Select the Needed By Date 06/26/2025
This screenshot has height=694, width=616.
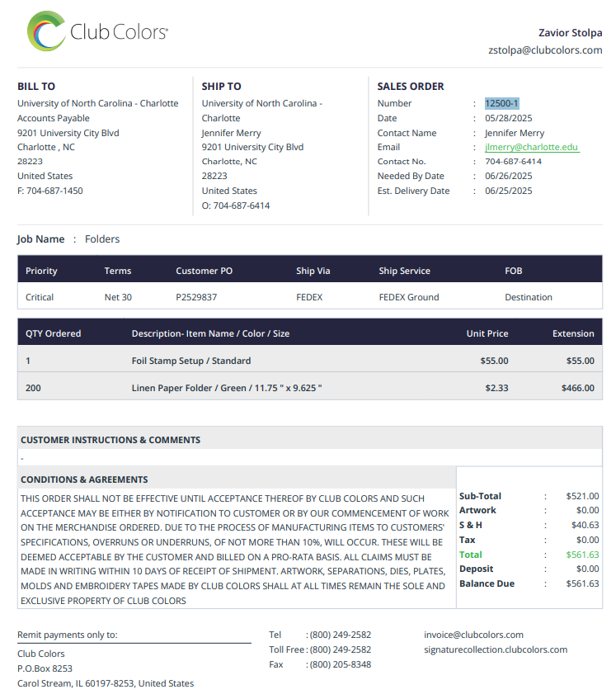509,176
